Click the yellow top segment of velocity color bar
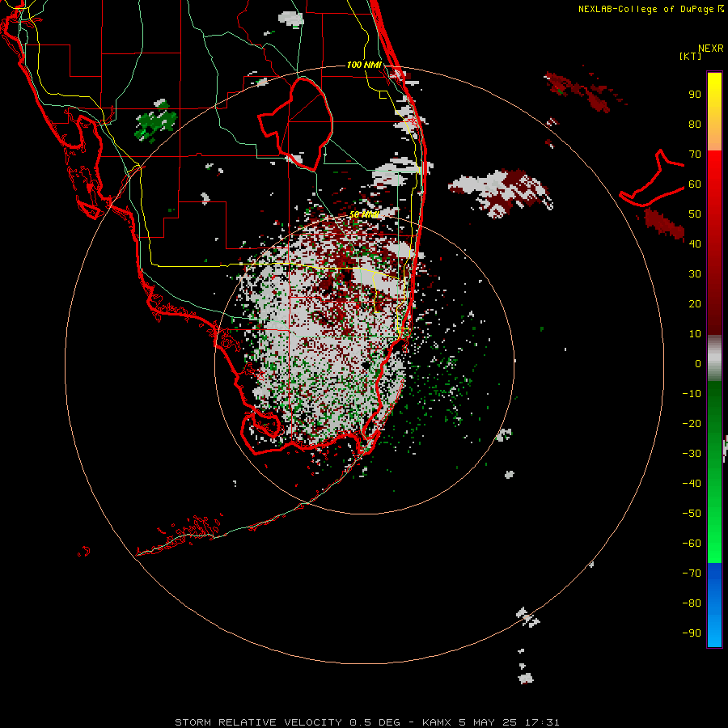This screenshot has width=728, height=728. click(x=714, y=112)
